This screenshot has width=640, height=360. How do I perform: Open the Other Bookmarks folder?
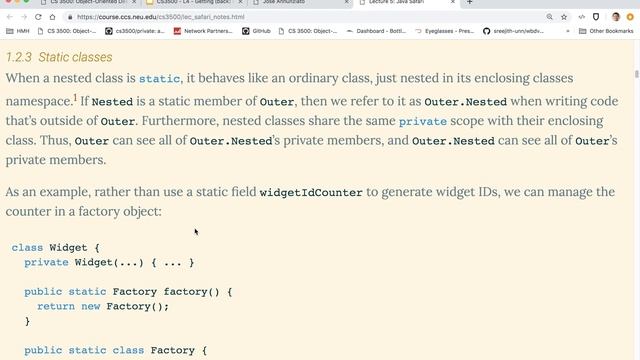(606, 31)
